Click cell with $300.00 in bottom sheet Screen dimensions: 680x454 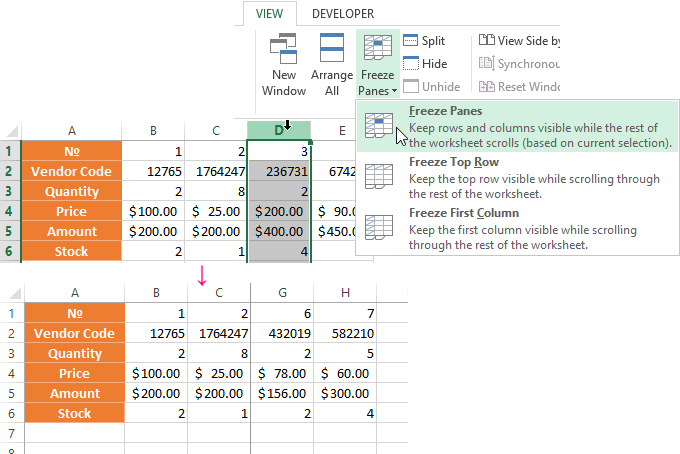[345, 393]
